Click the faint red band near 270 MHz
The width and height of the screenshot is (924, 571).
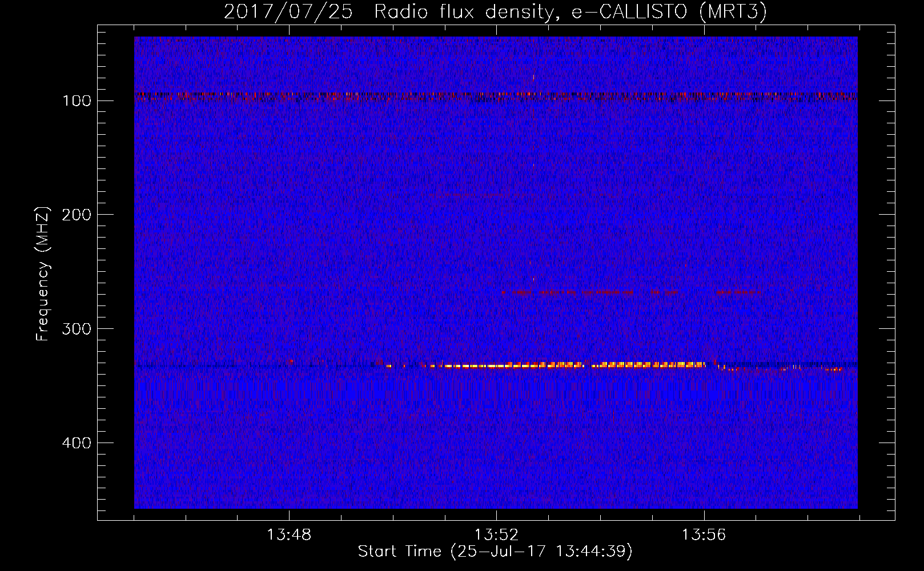pos(631,292)
